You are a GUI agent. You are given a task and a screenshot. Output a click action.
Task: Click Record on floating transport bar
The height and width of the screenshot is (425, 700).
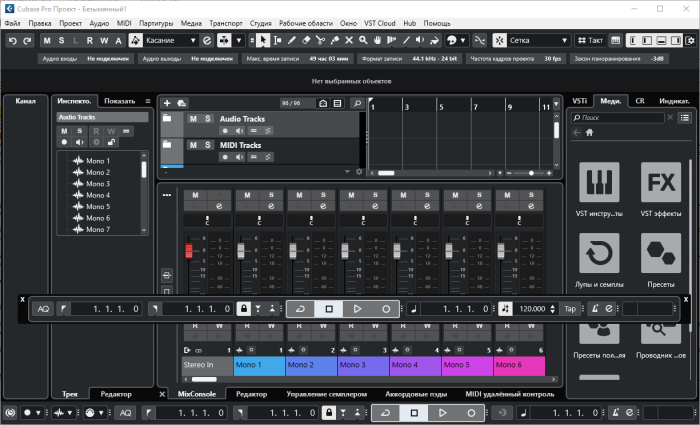pyautogui.click(x=386, y=309)
